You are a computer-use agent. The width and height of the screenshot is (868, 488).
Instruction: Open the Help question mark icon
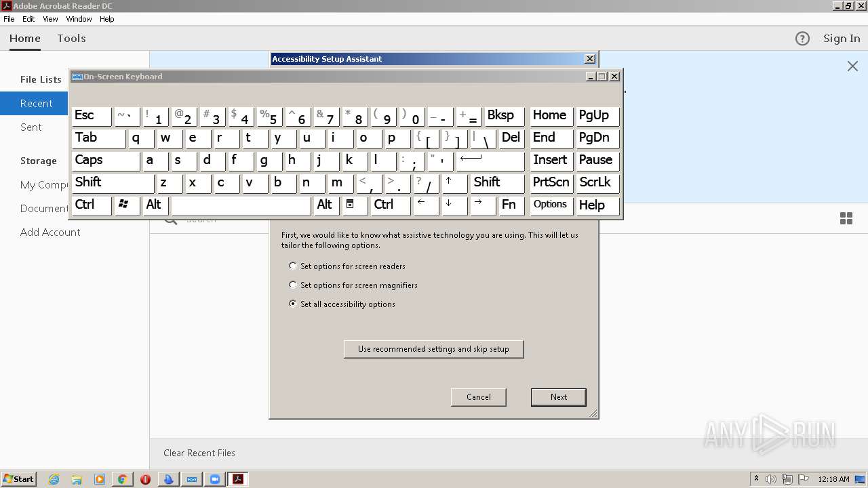[x=802, y=39]
